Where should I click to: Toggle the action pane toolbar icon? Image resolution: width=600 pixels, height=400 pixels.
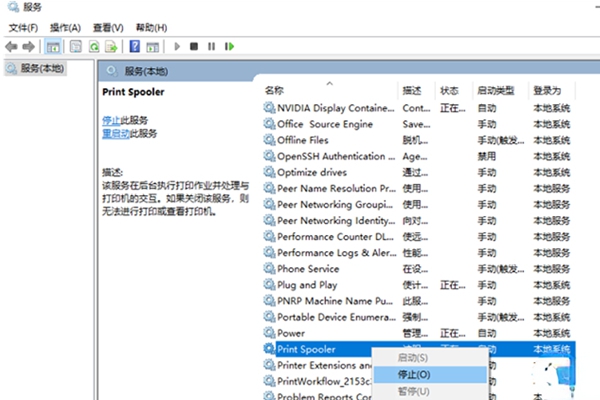tap(153, 47)
